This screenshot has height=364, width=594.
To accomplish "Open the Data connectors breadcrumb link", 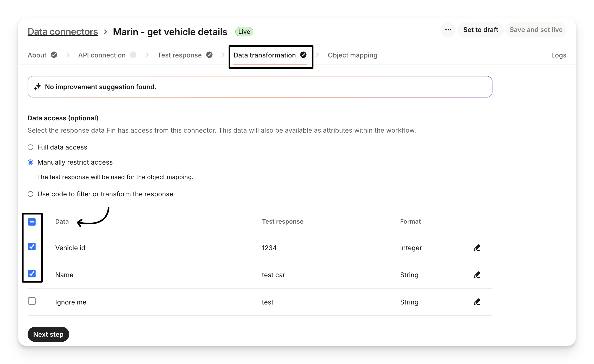I will click(63, 32).
